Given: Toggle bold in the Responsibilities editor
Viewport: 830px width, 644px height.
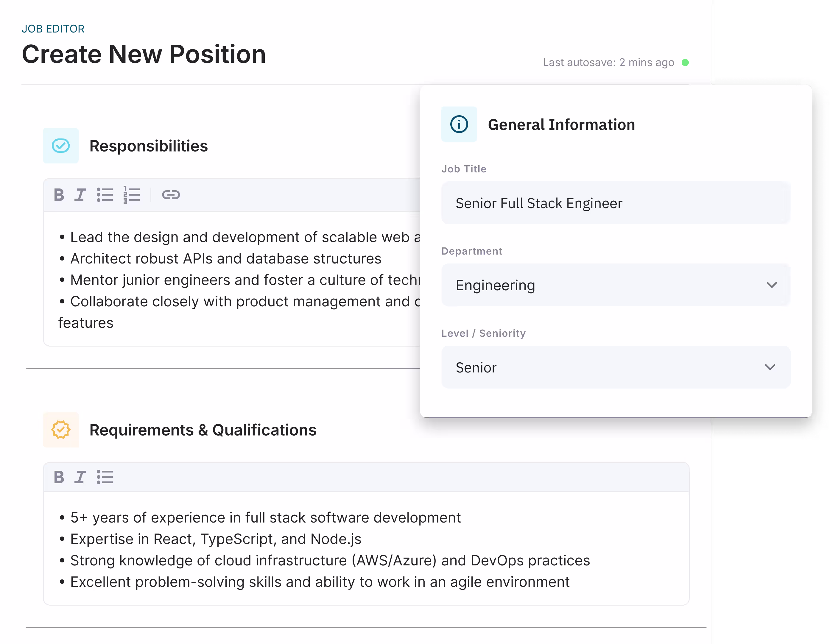Looking at the screenshot, I should click(59, 195).
